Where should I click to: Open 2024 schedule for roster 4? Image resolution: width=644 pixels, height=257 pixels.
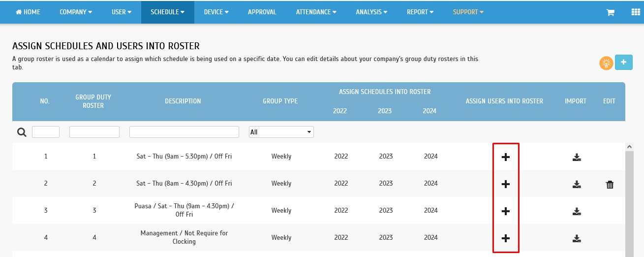coord(430,238)
